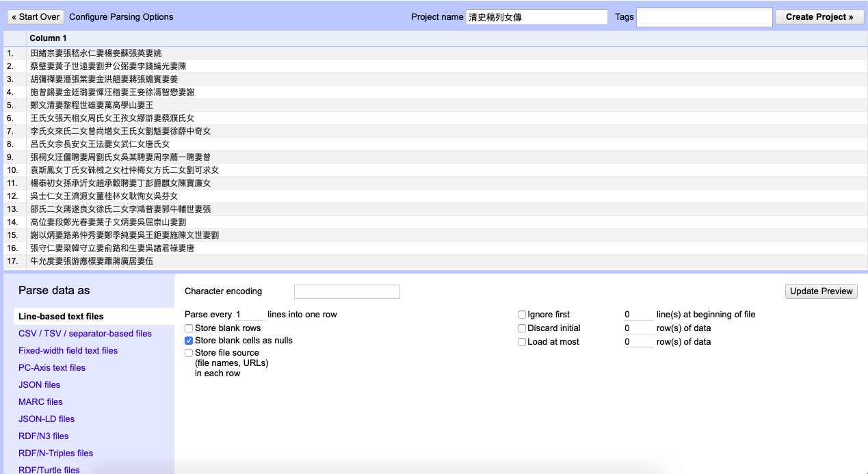This screenshot has height=474, width=868.
Task: Edit the Project name field
Action: (x=536, y=17)
